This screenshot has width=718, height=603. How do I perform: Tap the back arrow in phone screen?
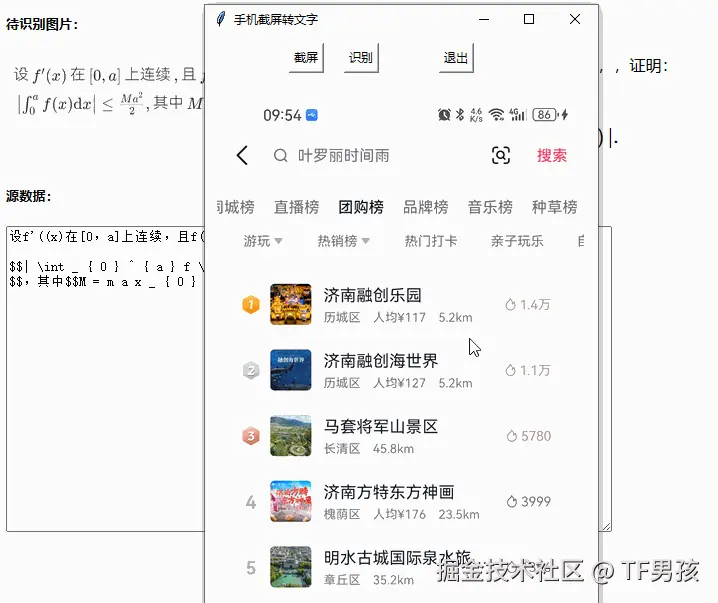[x=242, y=155]
